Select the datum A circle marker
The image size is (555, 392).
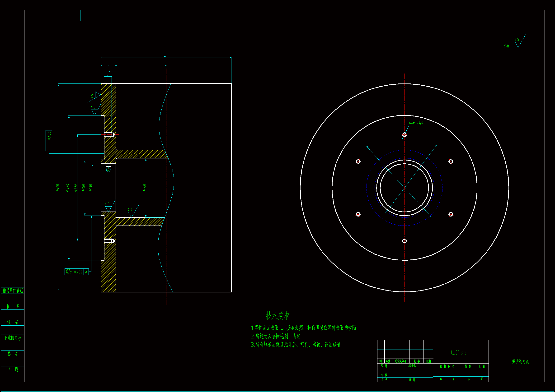108,170
